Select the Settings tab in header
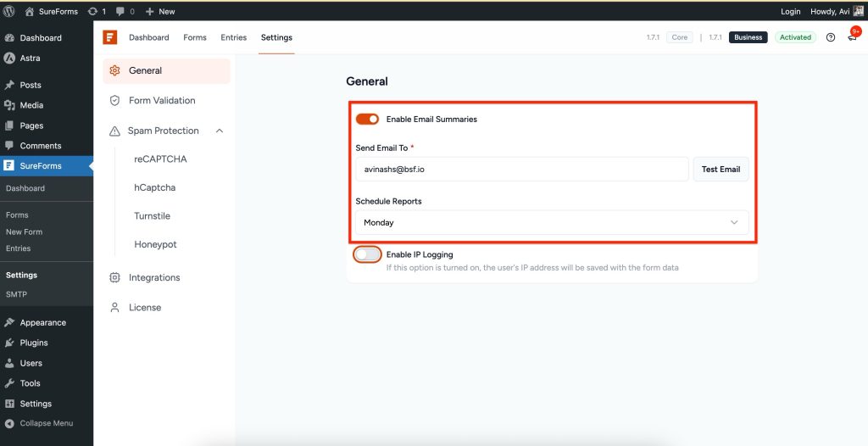The image size is (868, 446). [x=276, y=37]
